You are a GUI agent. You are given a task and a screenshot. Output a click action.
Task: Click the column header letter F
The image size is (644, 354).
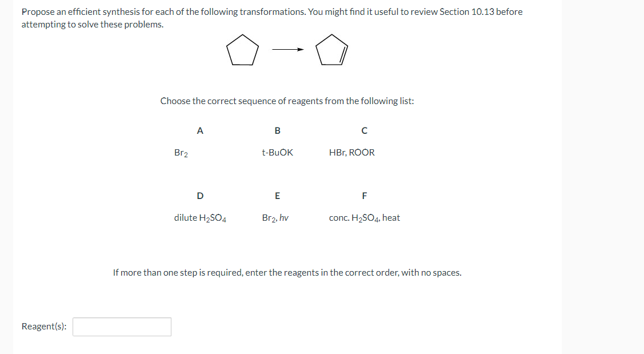pyautogui.click(x=364, y=196)
